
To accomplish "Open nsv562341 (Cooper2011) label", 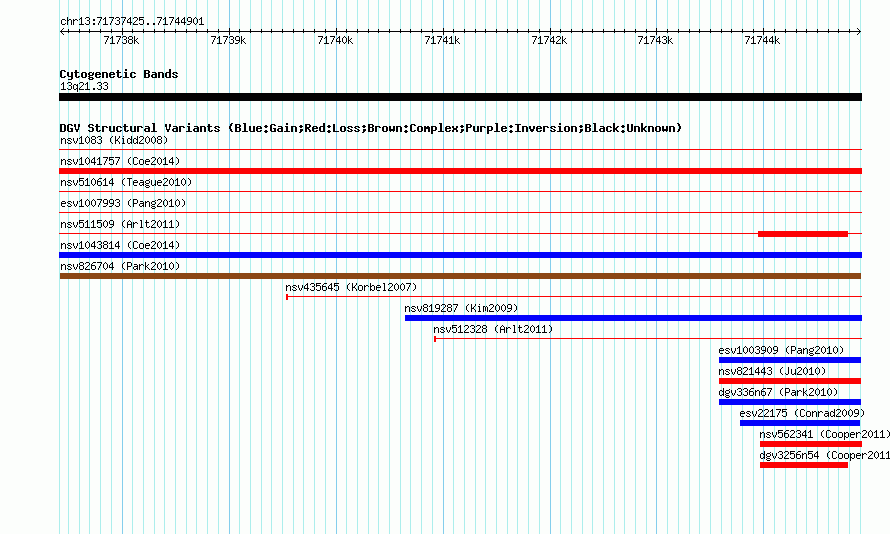I will point(825,434).
